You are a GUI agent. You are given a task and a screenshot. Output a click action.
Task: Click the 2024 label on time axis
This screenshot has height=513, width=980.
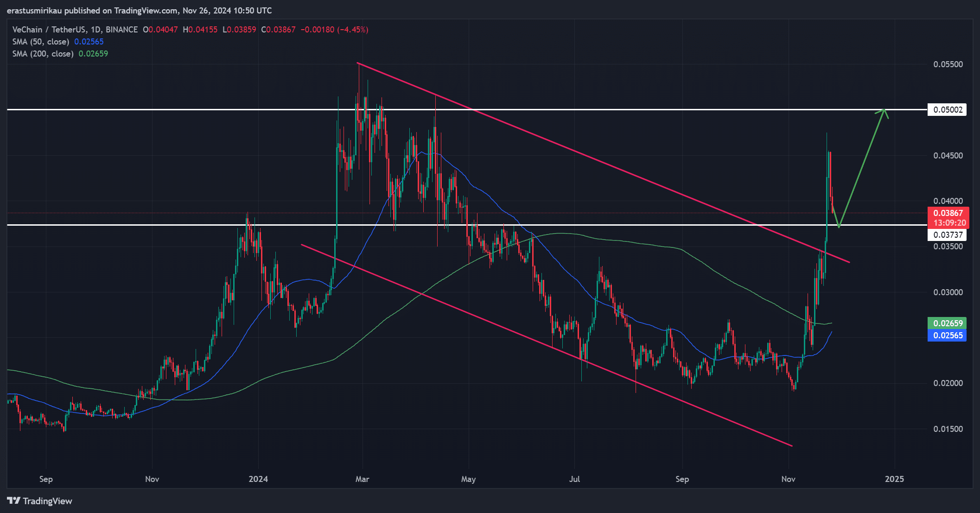point(258,479)
